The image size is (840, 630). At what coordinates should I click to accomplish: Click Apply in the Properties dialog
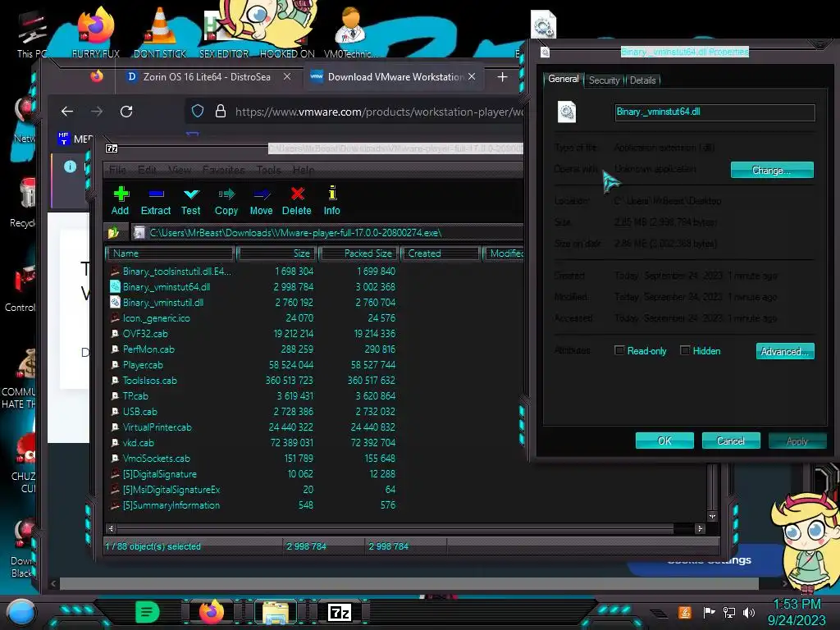[x=797, y=441]
